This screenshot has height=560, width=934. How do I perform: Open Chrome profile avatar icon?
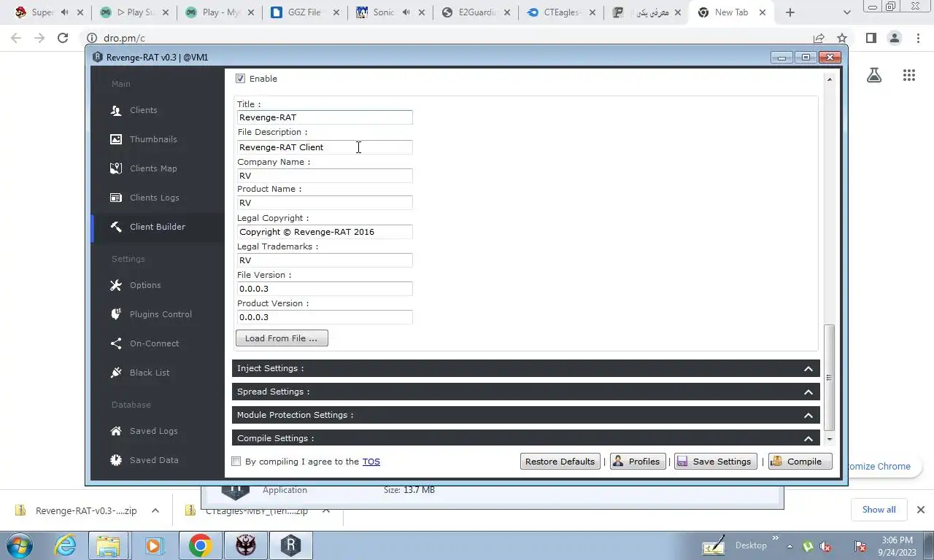[895, 38]
